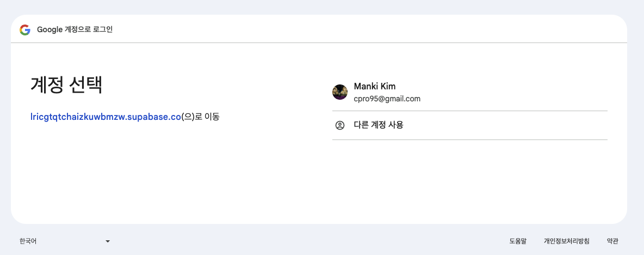The image size is (644, 255).
Task: Click the person icon beside 다른 계정 사용
Action: pyautogui.click(x=340, y=125)
